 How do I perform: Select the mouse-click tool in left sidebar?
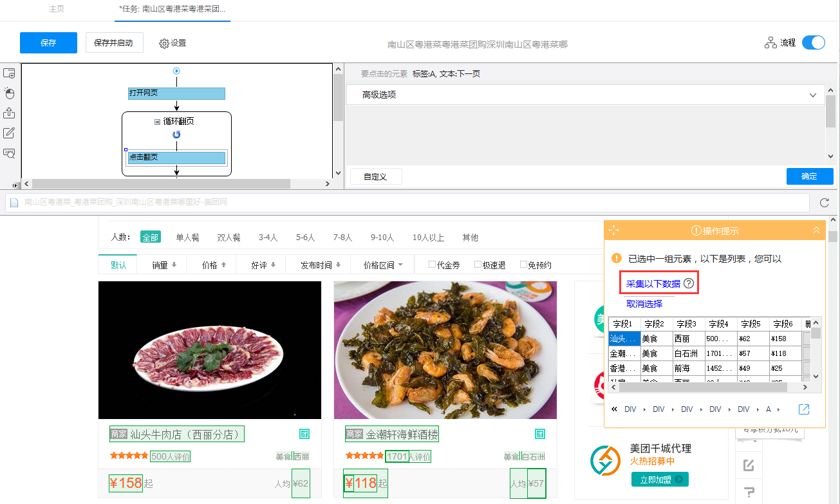pos(9,93)
